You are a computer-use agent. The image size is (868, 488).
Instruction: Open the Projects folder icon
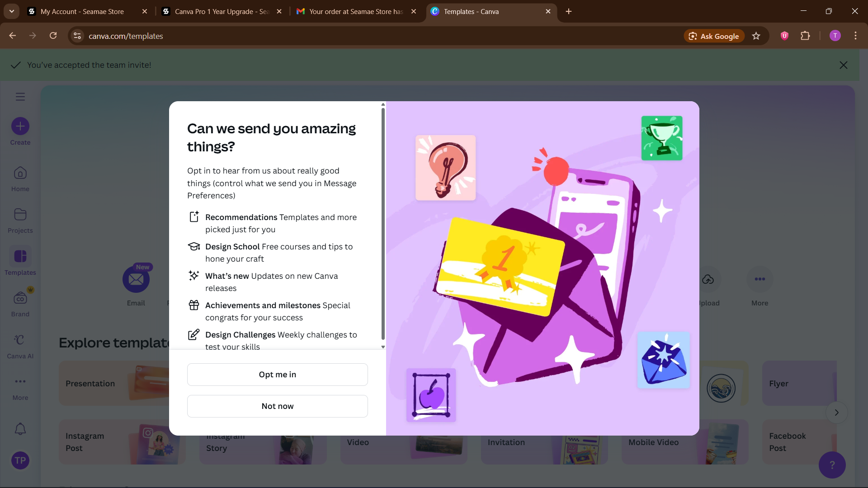coord(20,215)
